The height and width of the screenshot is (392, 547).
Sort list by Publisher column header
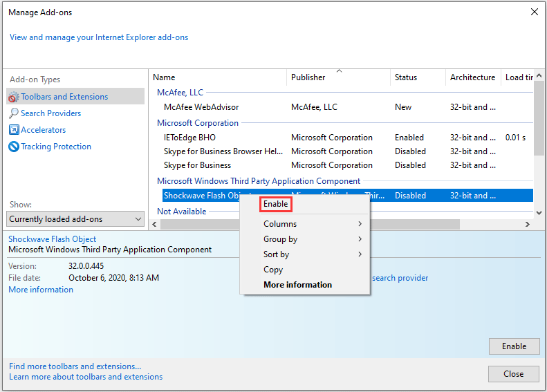tap(308, 77)
